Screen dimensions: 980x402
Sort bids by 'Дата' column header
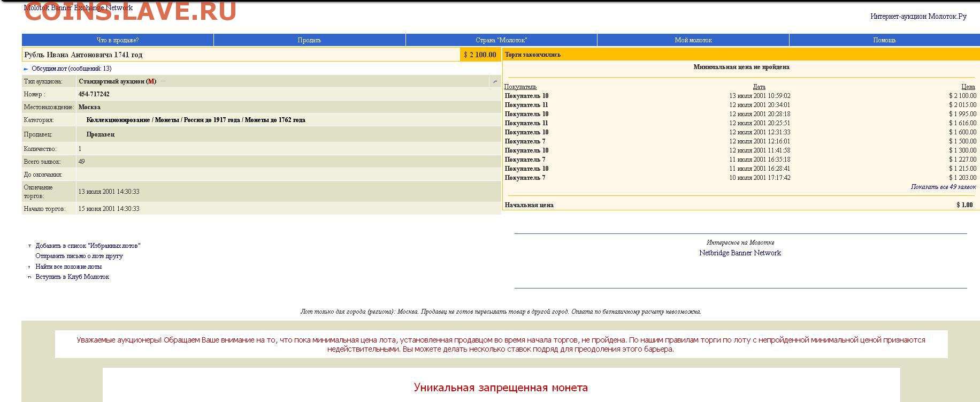(x=759, y=87)
